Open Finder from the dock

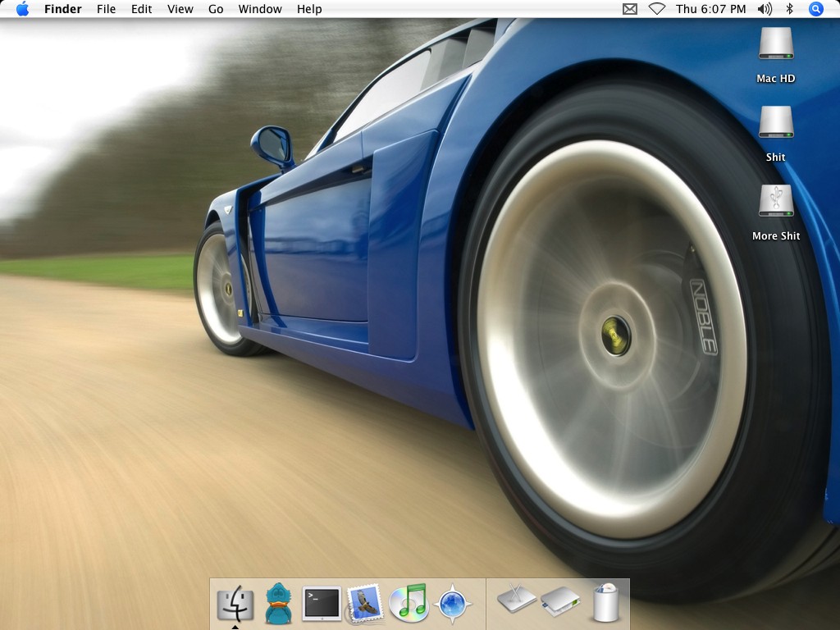pos(235,604)
